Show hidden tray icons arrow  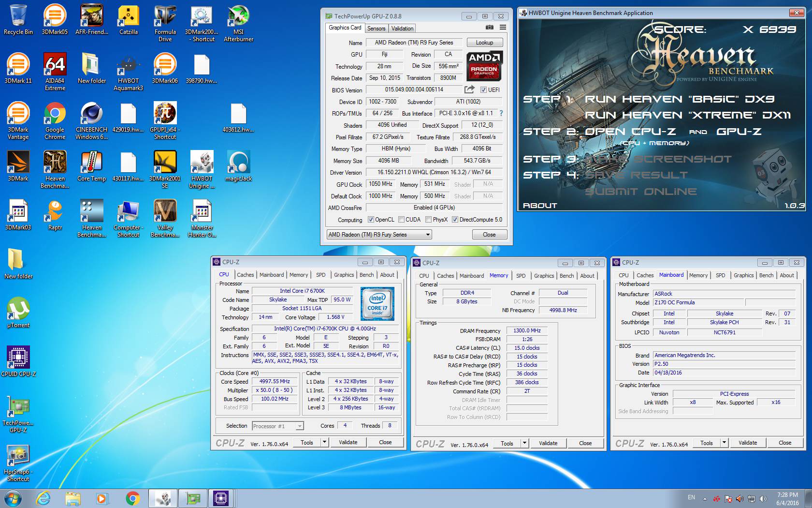[705, 498]
